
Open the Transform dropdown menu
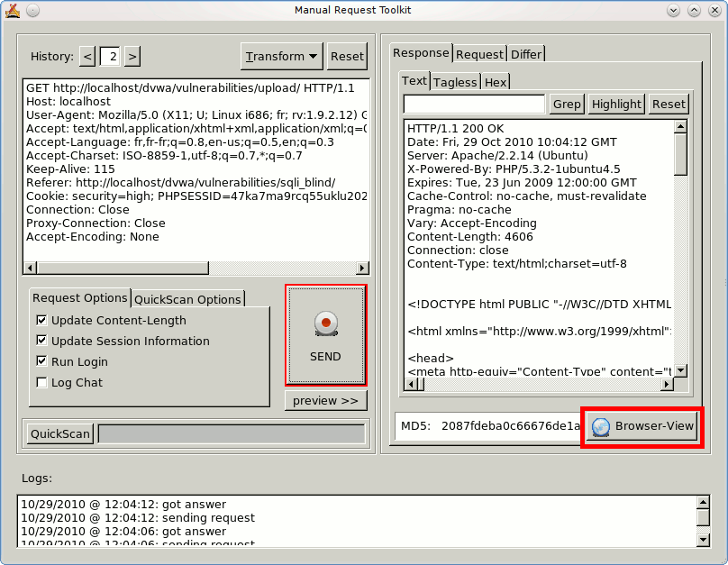point(282,56)
